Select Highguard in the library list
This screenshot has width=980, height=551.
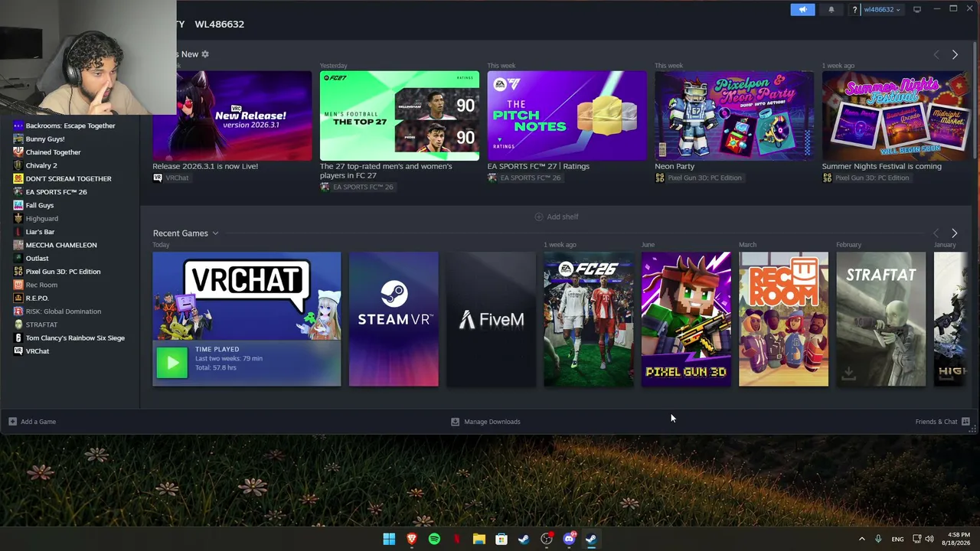(41, 218)
